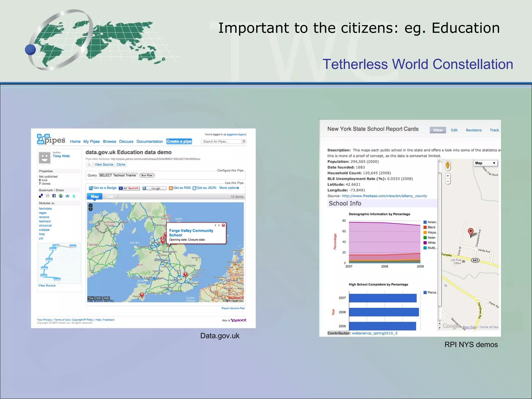Click the Pipes search magnifier icon
Viewport: 532px width, 399px height.
244,142
